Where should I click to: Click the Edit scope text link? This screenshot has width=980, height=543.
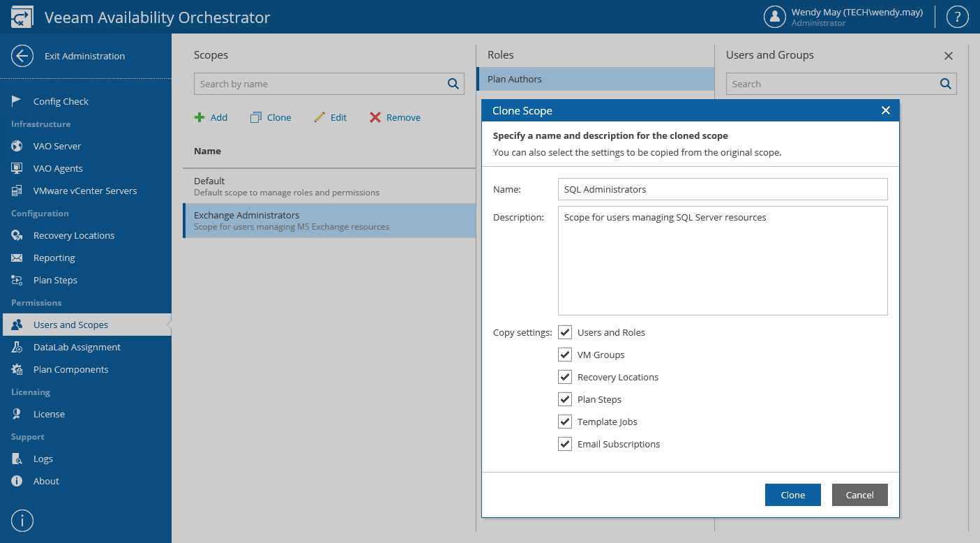click(339, 117)
